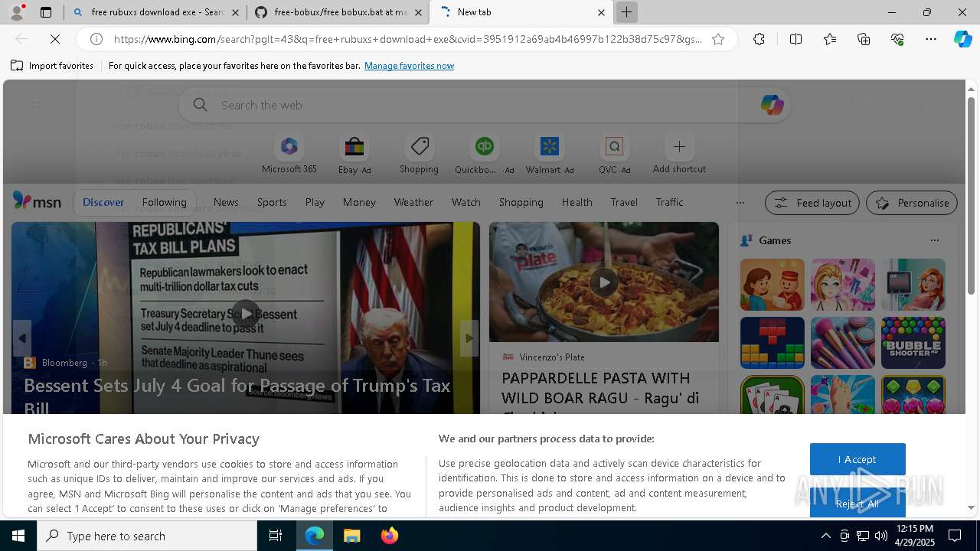Switch to the free-bobux GitHub tab
980x551 pixels.
tap(338, 12)
